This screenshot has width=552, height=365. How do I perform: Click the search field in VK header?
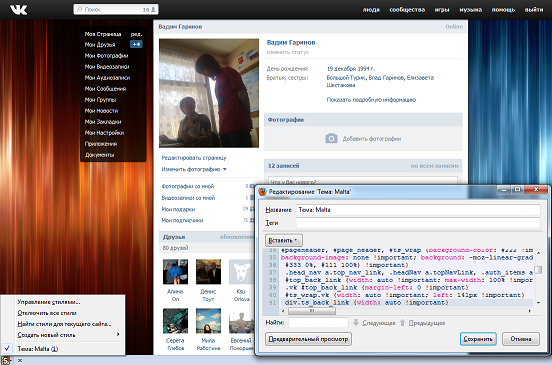click(116, 10)
